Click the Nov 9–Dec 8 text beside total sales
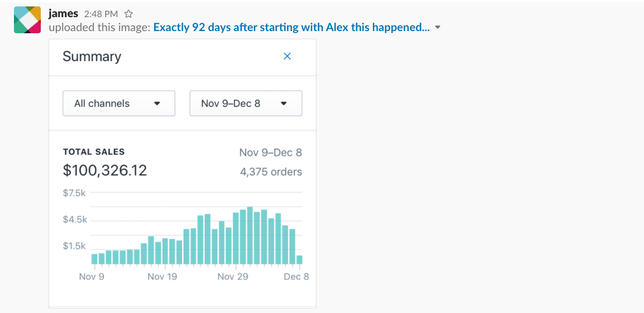Image resolution: width=644 pixels, height=313 pixels. 270,153
